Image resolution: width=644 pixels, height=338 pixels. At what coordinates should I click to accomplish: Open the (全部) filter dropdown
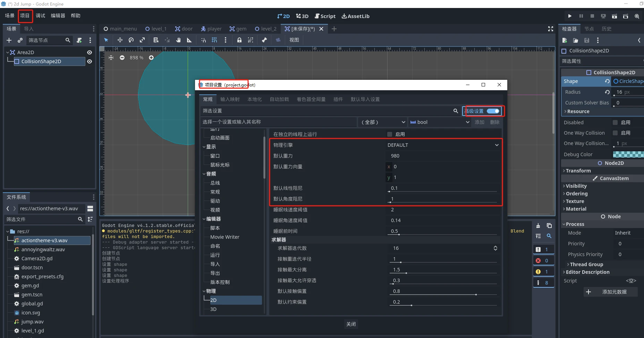click(382, 122)
